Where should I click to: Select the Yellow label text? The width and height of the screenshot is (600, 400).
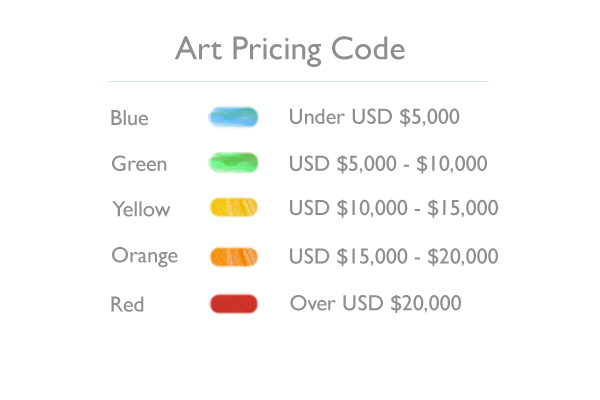pyautogui.click(x=141, y=209)
